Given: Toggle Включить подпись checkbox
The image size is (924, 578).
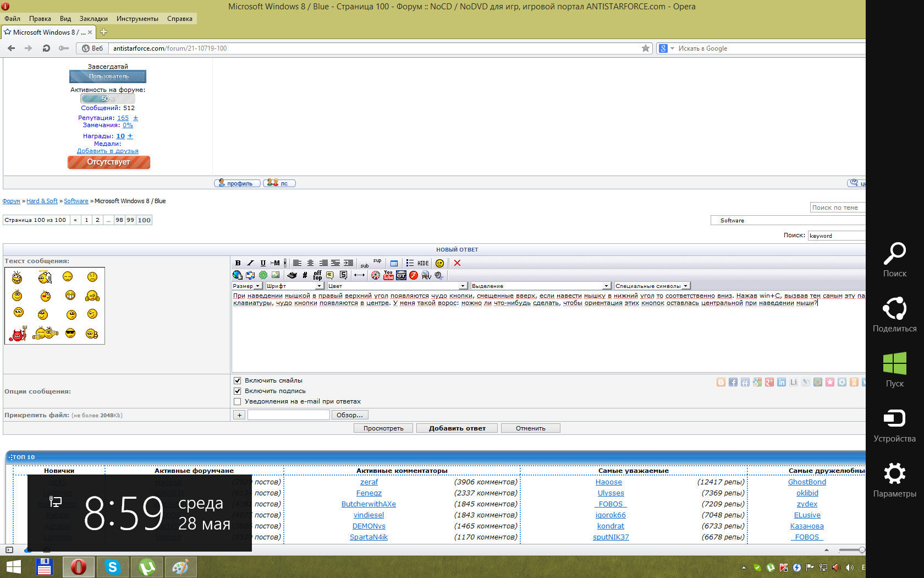Looking at the screenshot, I should click(238, 391).
